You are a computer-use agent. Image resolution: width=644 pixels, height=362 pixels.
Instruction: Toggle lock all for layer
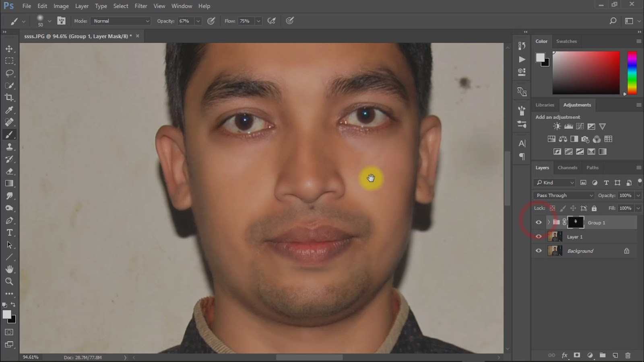point(594,208)
